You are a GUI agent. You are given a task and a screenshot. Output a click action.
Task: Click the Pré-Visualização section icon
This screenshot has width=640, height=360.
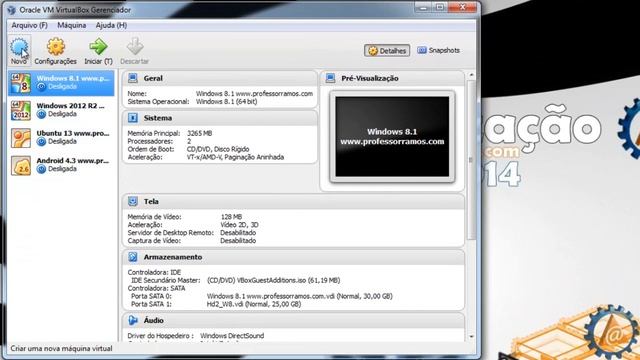click(x=331, y=78)
